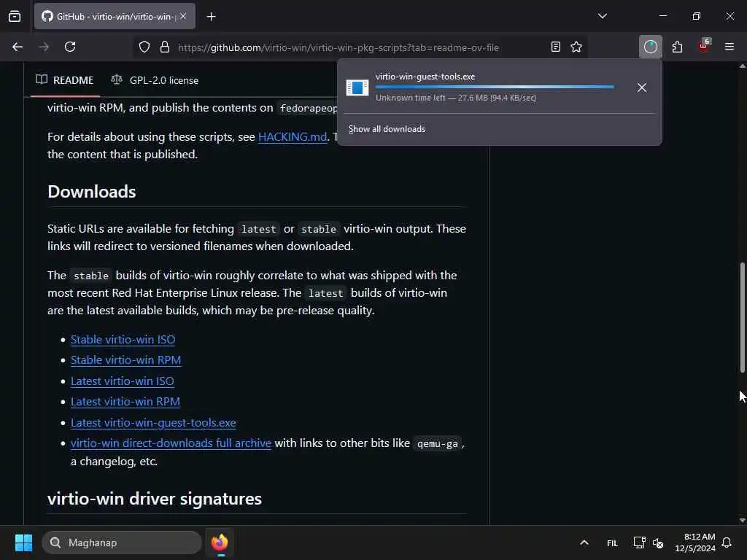This screenshot has width=747, height=560.
Task: Switch to the README tab
Action: pos(65,80)
